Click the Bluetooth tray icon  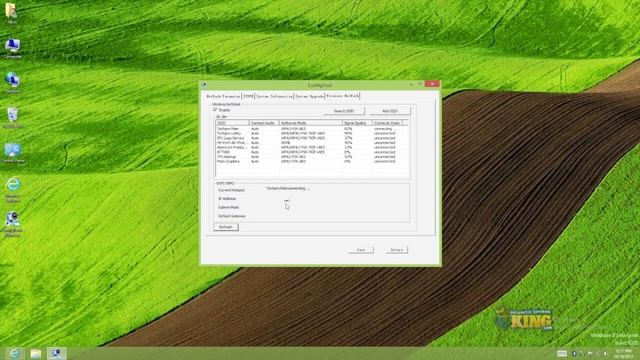pos(574,353)
